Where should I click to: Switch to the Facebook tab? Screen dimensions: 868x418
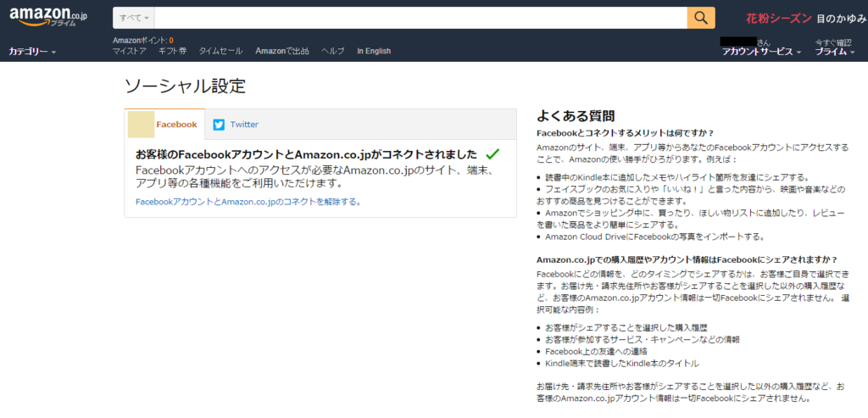[164, 124]
